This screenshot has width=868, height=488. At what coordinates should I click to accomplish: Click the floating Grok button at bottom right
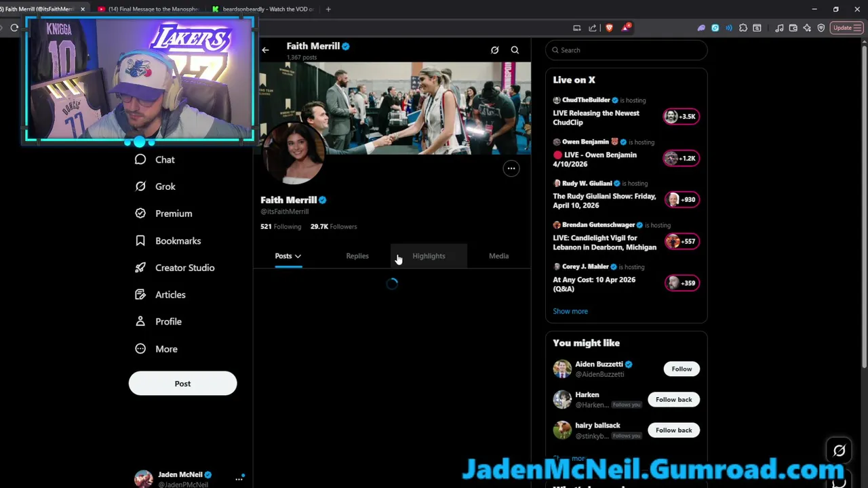point(840,451)
